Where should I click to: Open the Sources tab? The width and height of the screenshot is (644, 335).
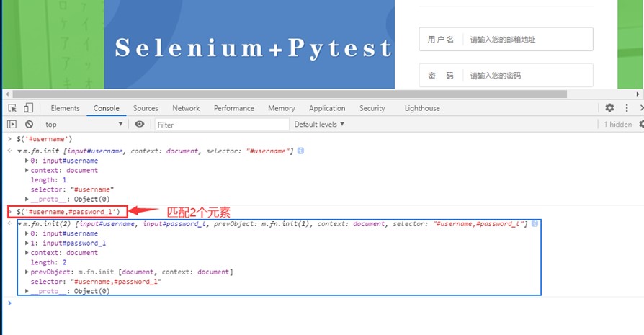[x=146, y=108]
